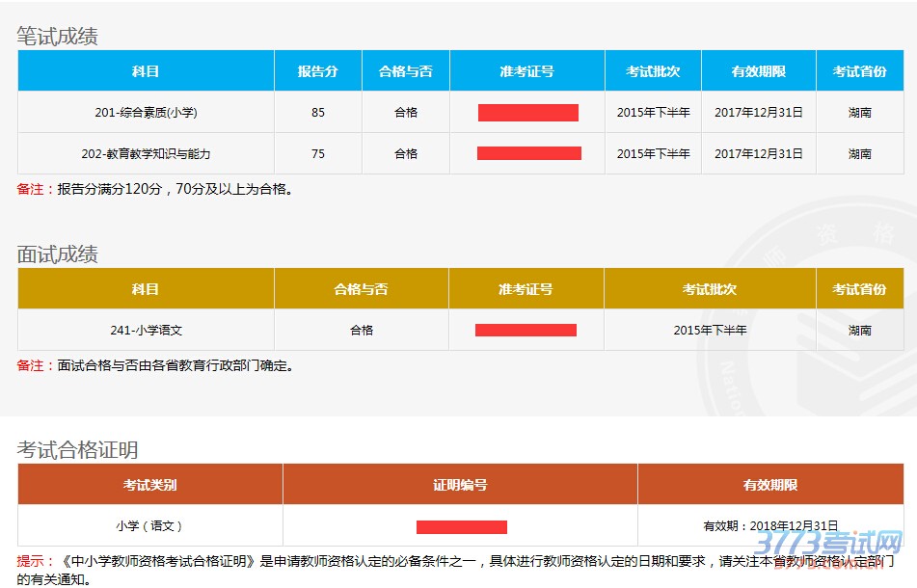Click the 报告分 header in the 笔试成绩 table
The height and width of the screenshot is (588, 917).
318,71
